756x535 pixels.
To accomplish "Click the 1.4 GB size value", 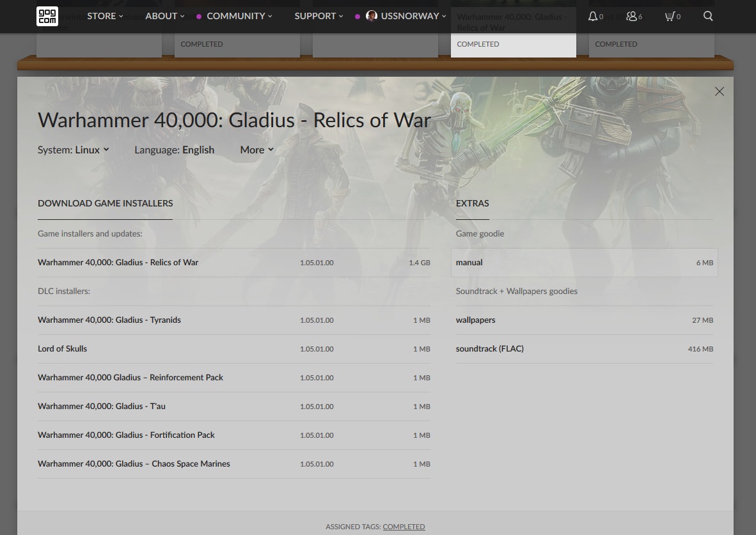I will point(420,263).
